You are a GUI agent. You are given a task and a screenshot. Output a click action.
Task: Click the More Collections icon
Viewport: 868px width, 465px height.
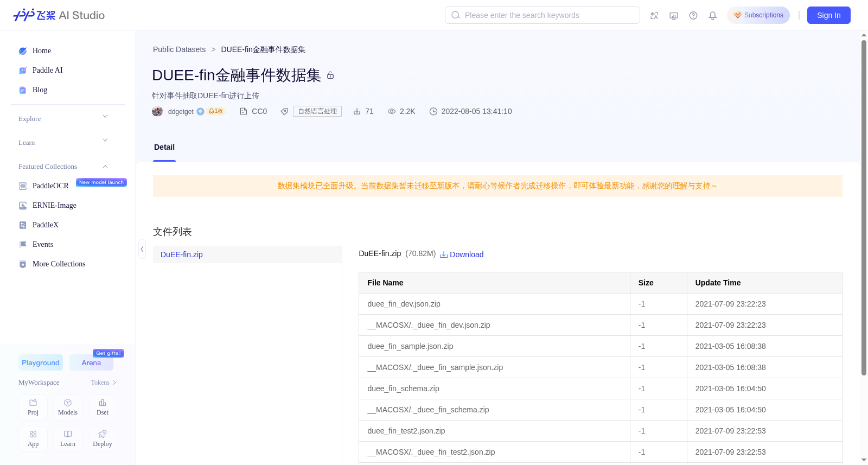pyautogui.click(x=23, y=264)
